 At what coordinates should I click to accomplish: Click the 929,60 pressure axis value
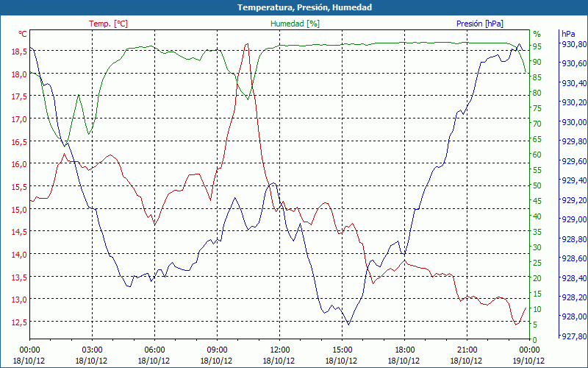tap(574, 160)
